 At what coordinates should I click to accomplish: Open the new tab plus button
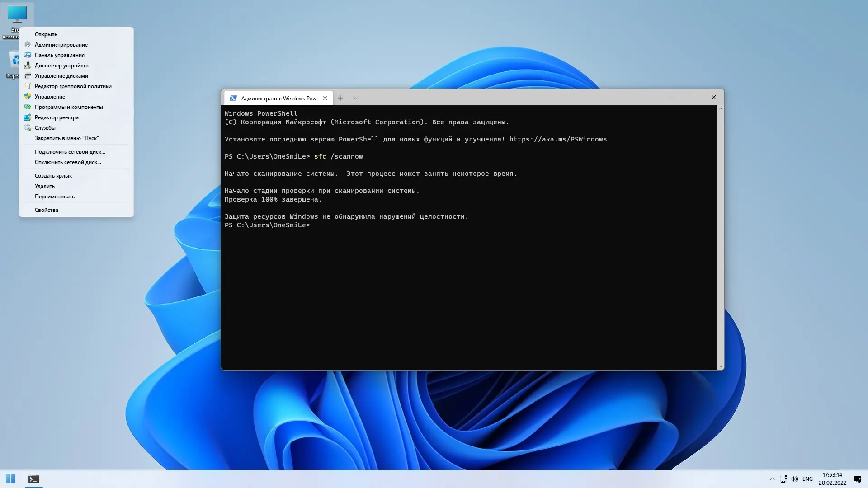click(340, 98)
